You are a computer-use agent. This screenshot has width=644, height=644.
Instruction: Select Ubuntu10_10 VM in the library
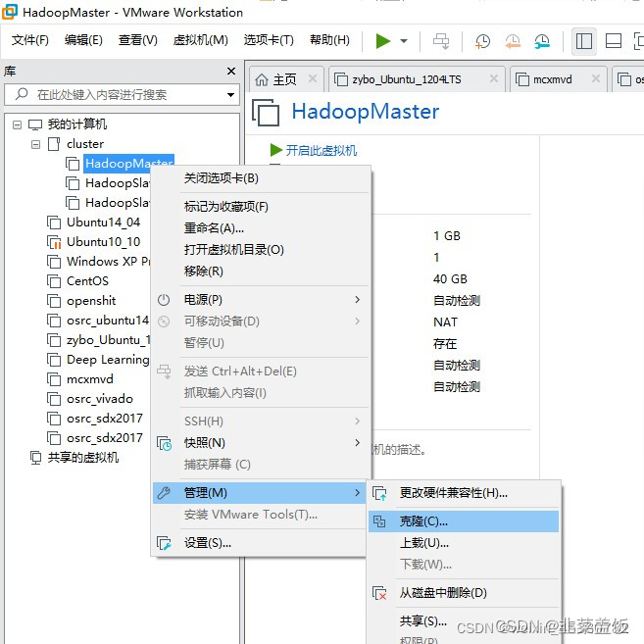coord(104,242)
